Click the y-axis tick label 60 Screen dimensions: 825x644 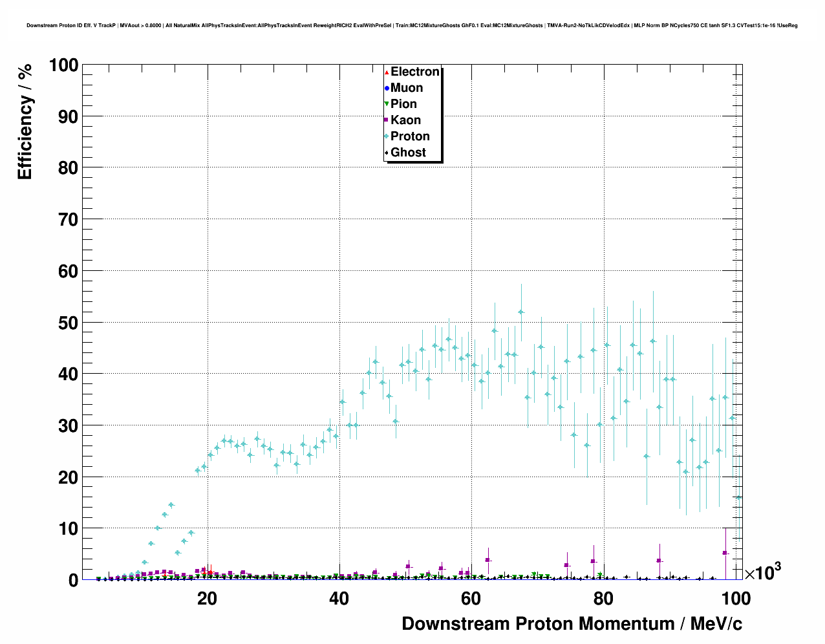tap(69, 271)
